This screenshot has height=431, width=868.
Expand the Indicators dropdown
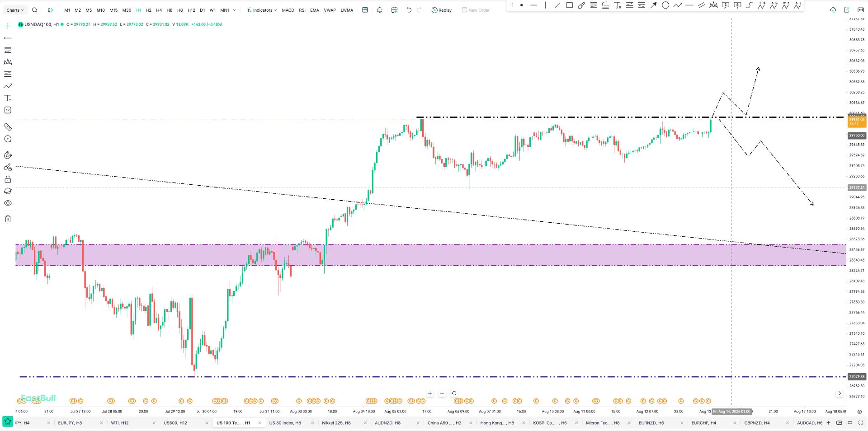tap(262, 10)
